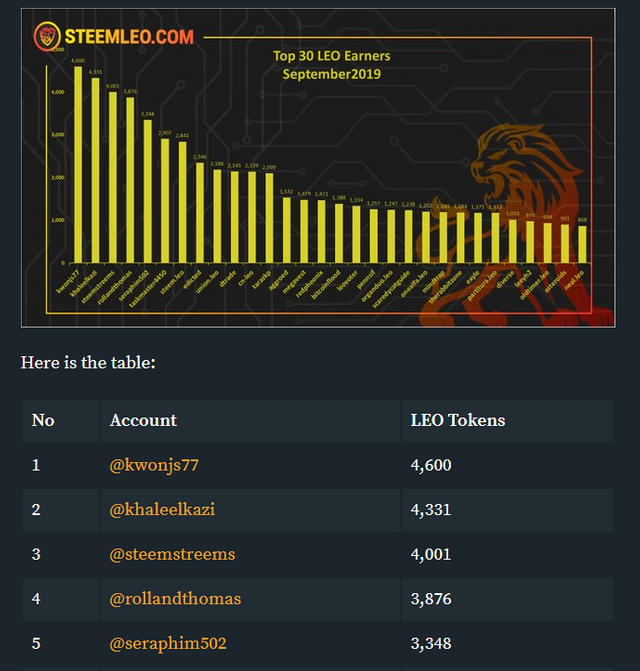The image size is (640, 671).
Task: Click the khaleelkazi bar labeled 4,331
Action: click(x=95, y=170)
